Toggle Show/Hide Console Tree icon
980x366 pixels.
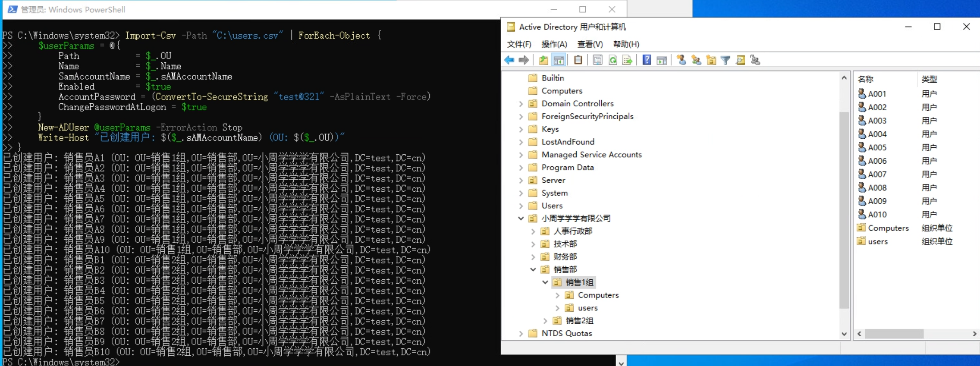559,60
